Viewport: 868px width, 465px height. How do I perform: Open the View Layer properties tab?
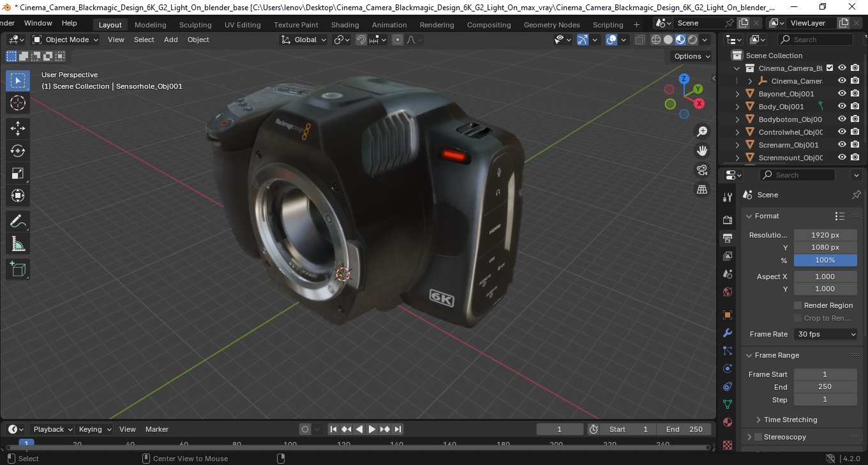point(727,256)
